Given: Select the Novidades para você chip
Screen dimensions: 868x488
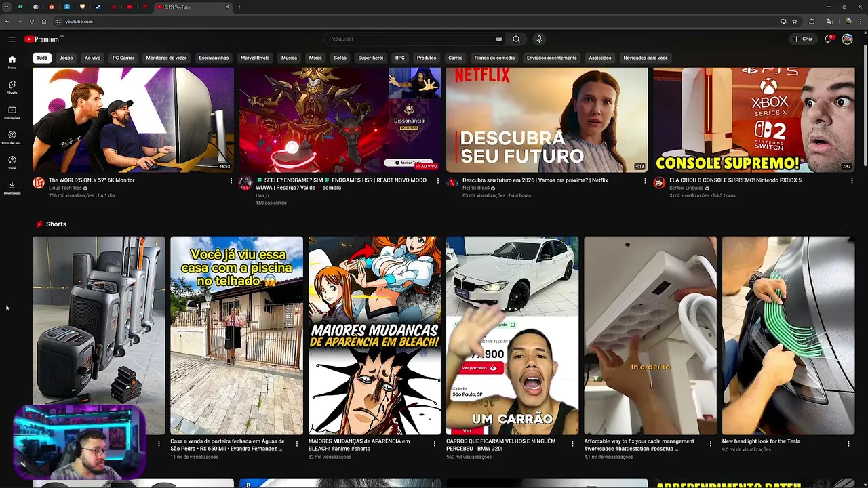Looking at the screenshot, I should (x=646, y=58).
